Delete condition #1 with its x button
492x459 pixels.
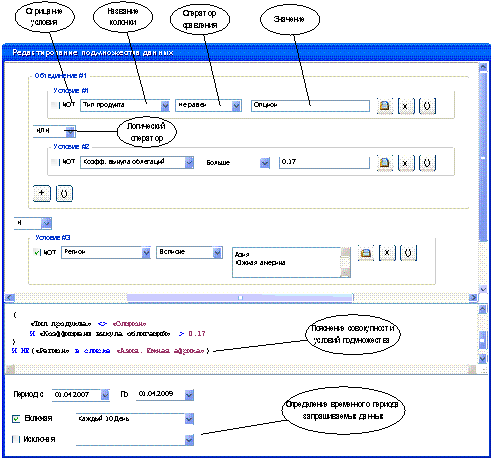pos(406,106)
